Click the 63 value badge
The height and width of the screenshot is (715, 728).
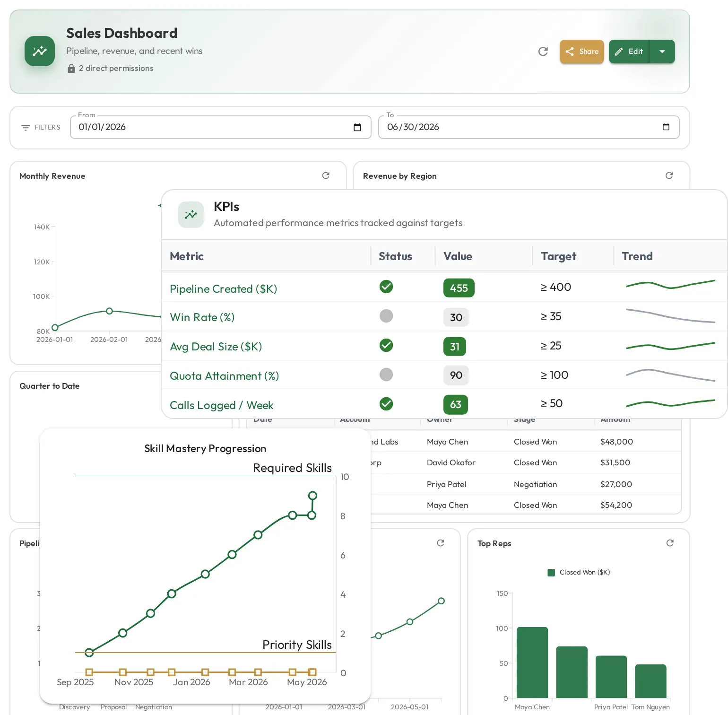click(456, 404)
